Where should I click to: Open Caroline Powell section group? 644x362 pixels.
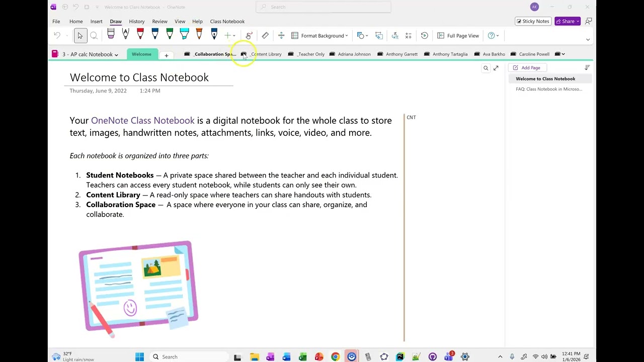click(530, 54)
